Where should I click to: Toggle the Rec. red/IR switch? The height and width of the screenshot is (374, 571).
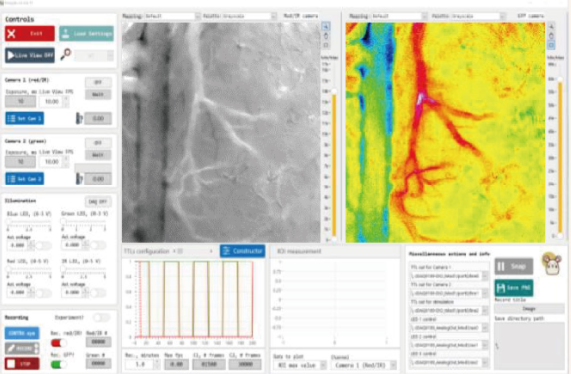[58, 343]
